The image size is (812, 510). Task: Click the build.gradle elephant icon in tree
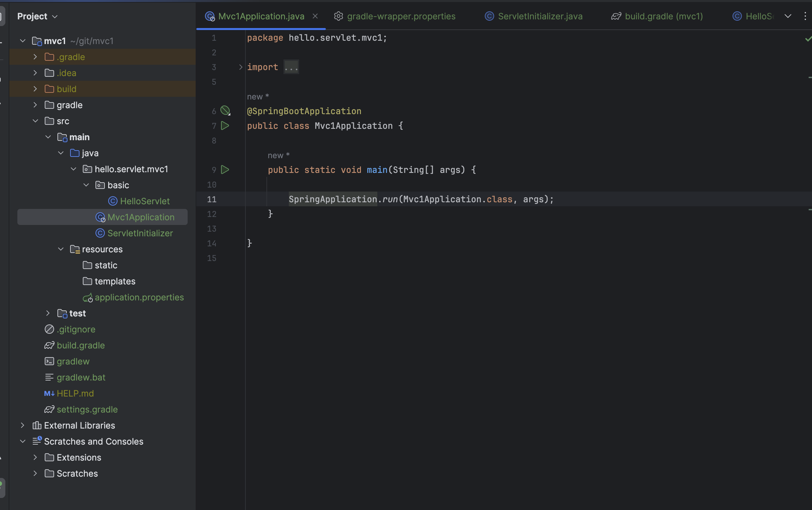[49, 345]
